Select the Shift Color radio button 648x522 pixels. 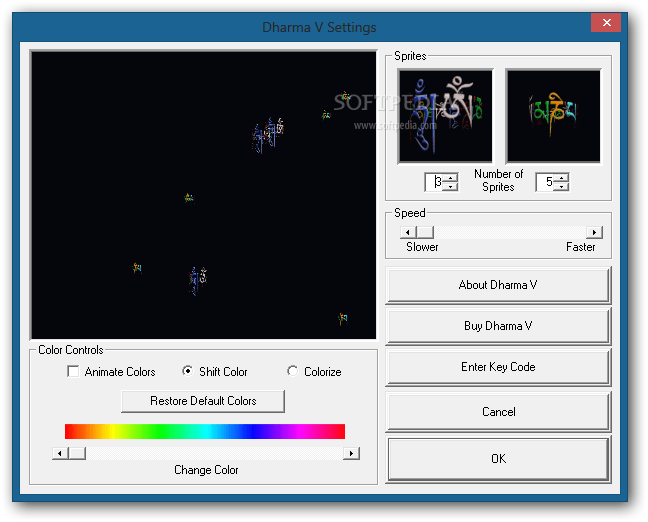tap(187, 371)
